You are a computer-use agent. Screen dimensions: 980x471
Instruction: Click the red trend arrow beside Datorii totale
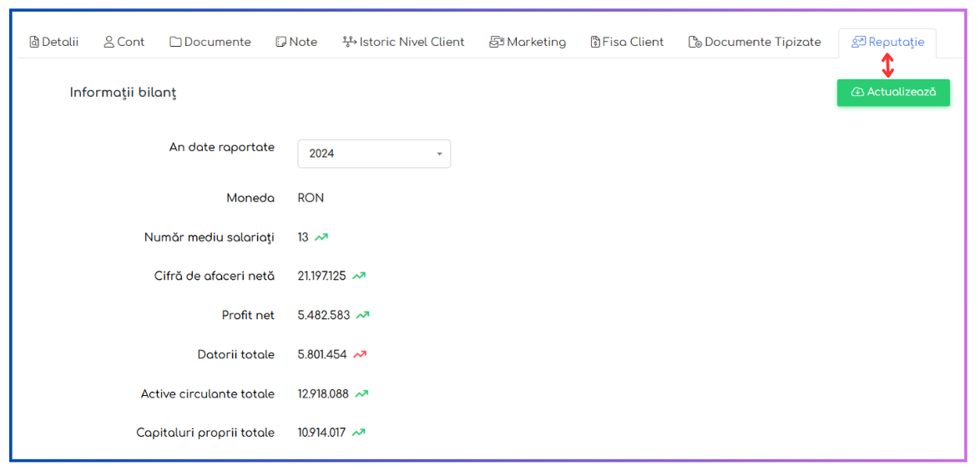360,355
